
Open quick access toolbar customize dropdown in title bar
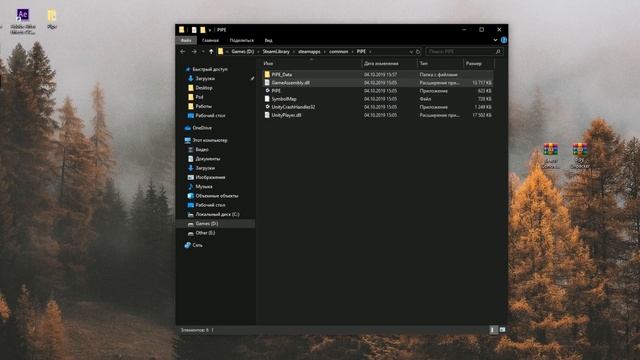pyautogui.click(x=210, y=30)
